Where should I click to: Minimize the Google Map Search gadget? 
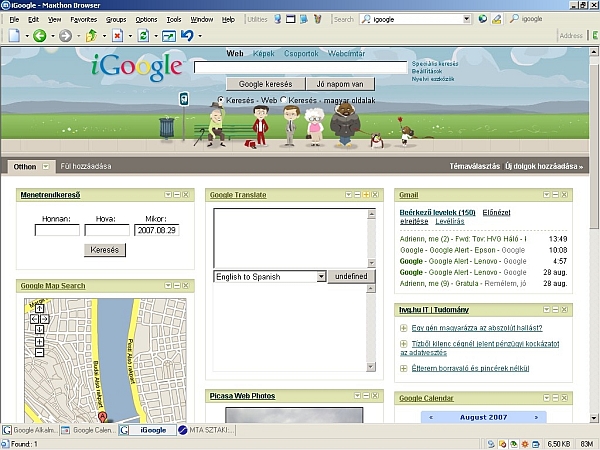[177, 285]
